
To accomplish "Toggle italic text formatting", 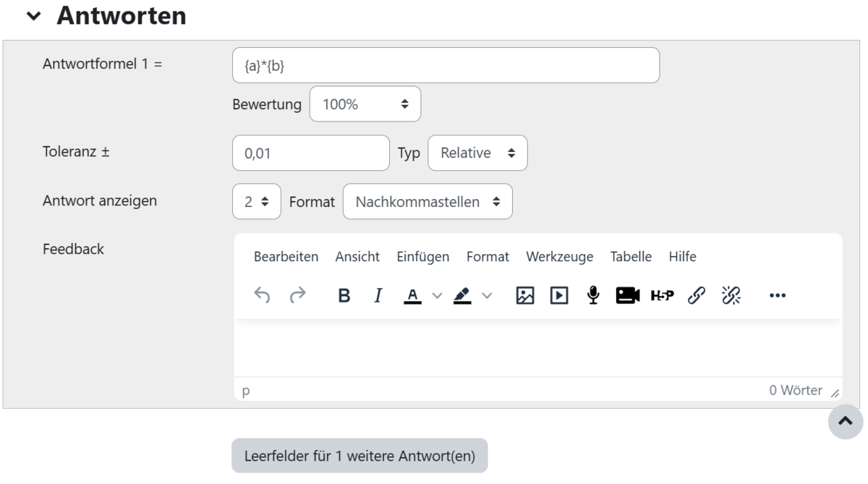I will 378,295.
